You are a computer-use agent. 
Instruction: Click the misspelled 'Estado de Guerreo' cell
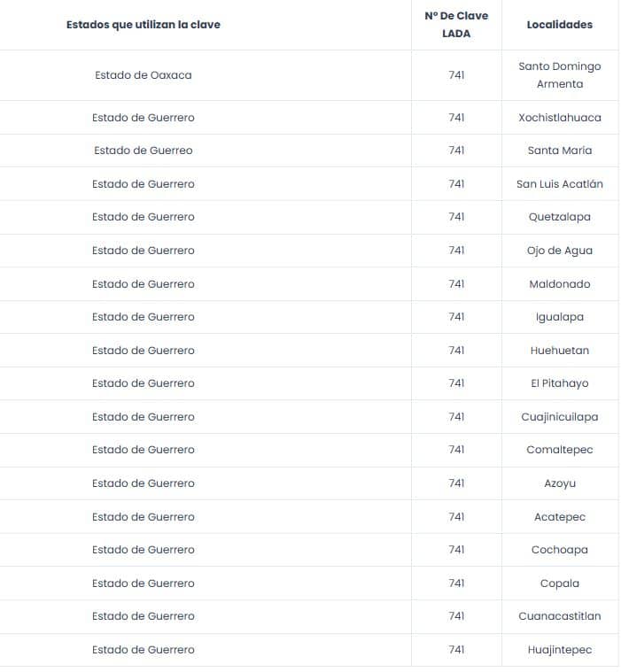tap(144, 151)
